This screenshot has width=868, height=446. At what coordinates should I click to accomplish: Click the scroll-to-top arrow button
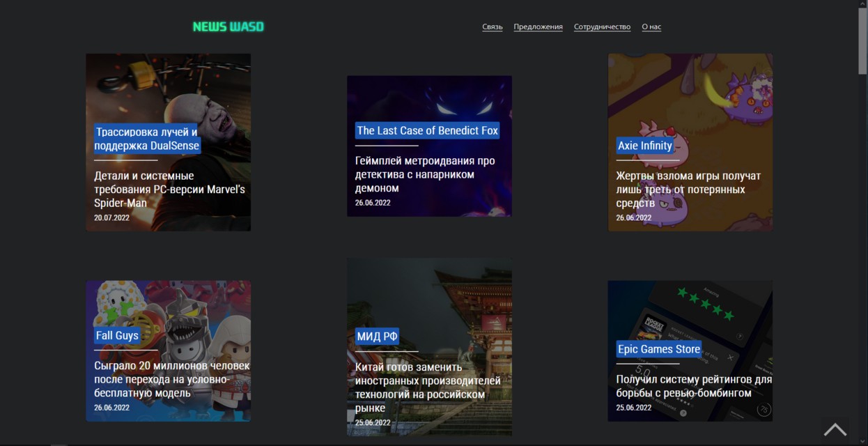tap(835, 429)
